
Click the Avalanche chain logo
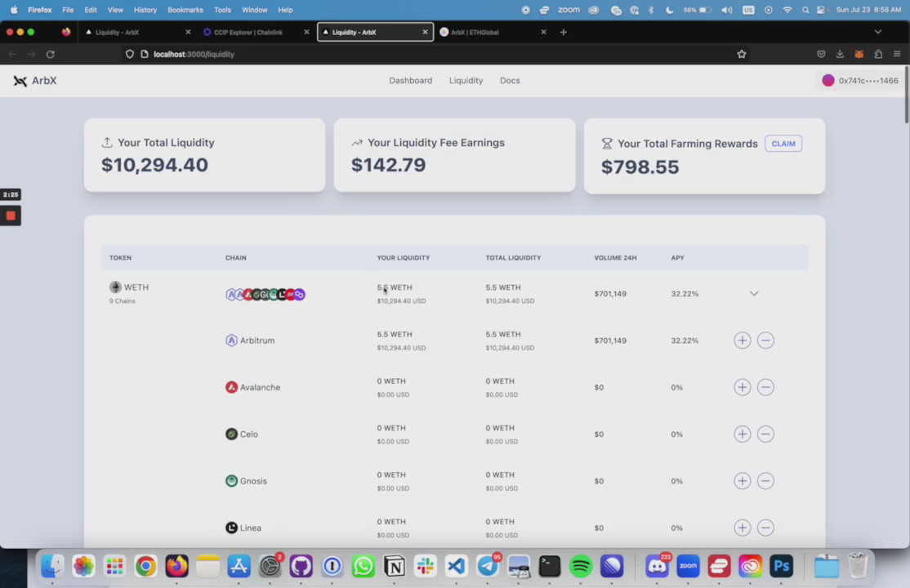(231, 387)
